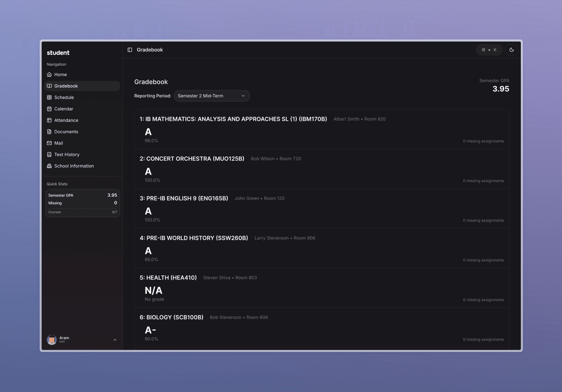Open IB Mathematics course row
Screen dimensions: 562x392
[x=233, y=119]
